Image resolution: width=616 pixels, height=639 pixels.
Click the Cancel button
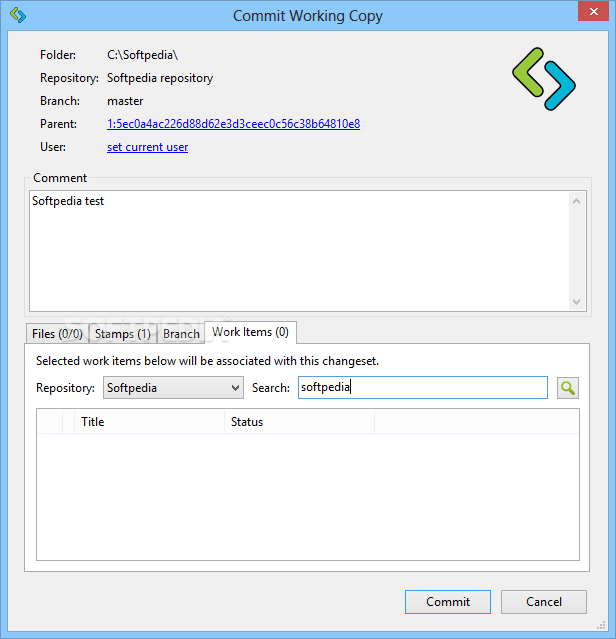pos(543,602)
